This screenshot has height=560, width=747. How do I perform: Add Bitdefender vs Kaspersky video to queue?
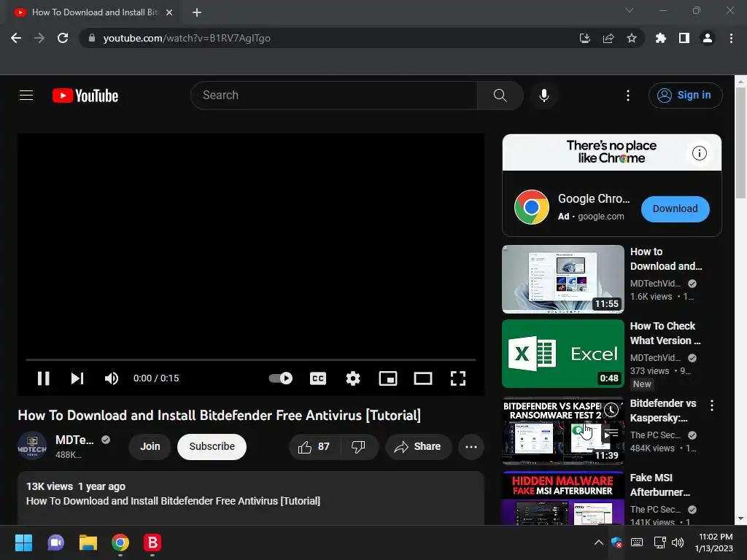tap(611, 433)
